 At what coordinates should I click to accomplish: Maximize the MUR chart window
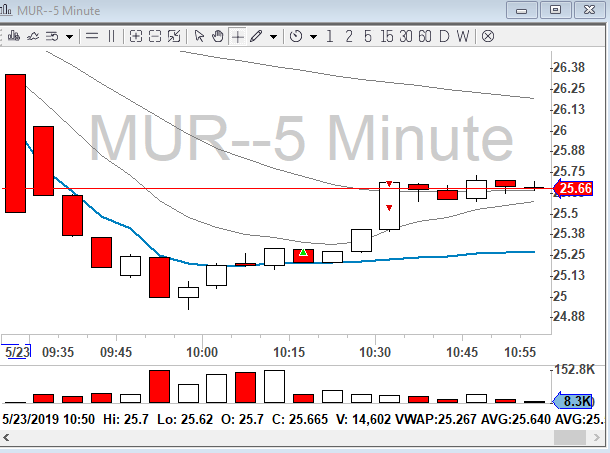coord(556,10)
